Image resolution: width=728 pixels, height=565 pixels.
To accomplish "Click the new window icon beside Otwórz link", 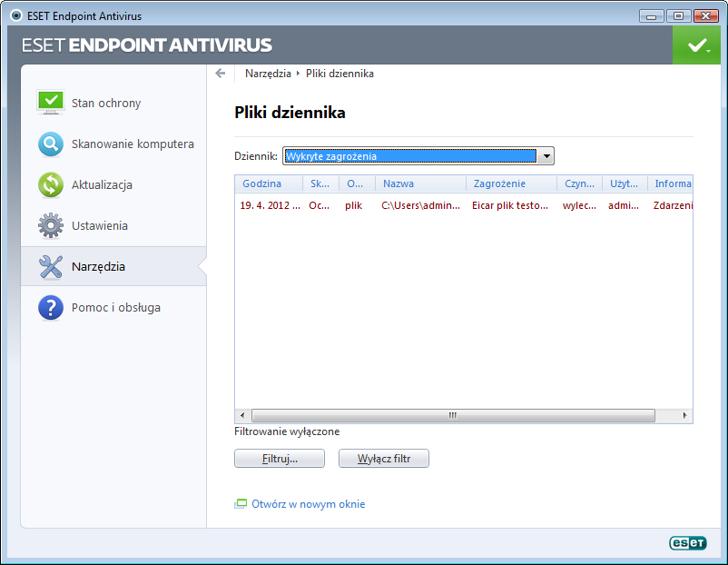I will [x=240, y=504].
